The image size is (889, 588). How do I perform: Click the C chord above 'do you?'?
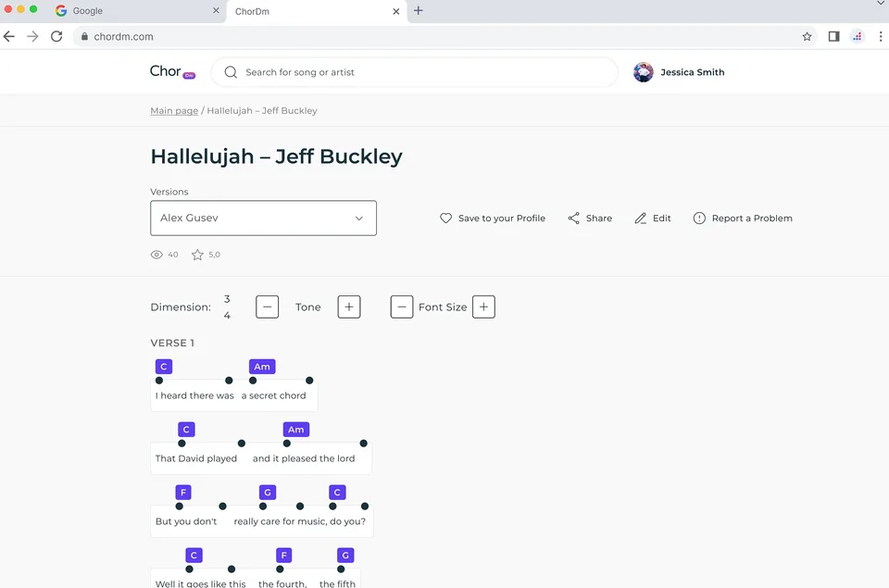(x=337, y=493)
